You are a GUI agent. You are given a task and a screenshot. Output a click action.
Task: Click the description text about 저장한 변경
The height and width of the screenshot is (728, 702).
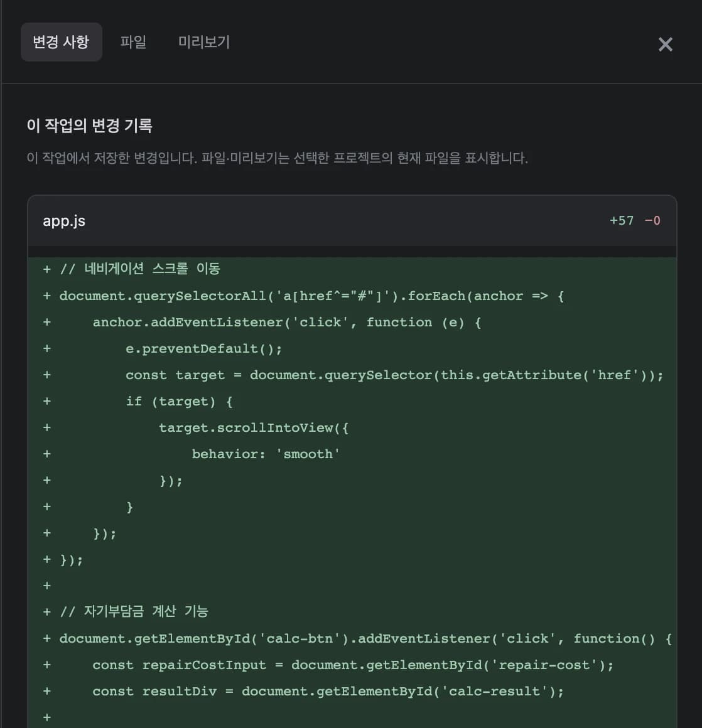click(x=278, y=158)
